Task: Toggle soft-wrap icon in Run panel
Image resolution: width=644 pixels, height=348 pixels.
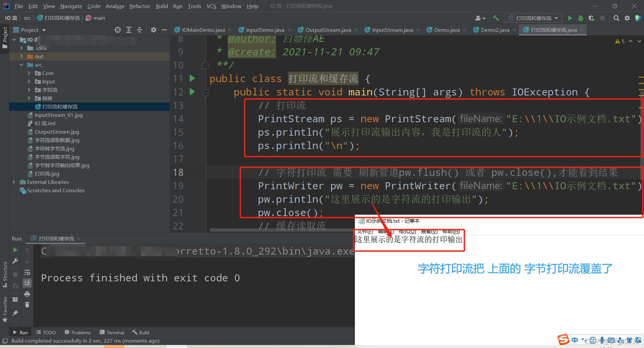Action: click(x=27, y=272)
